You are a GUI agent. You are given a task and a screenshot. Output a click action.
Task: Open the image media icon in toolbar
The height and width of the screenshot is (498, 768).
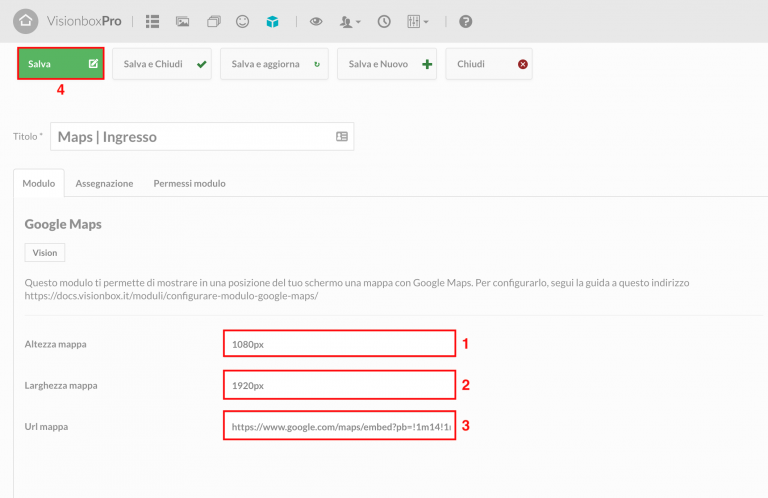(x=183, y=22)
